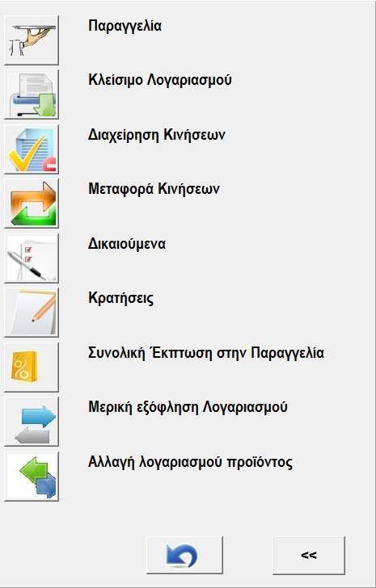This screenshot has height=588, width=376.
Task: Click the blue undo arrow button
Action: (184, 555)
